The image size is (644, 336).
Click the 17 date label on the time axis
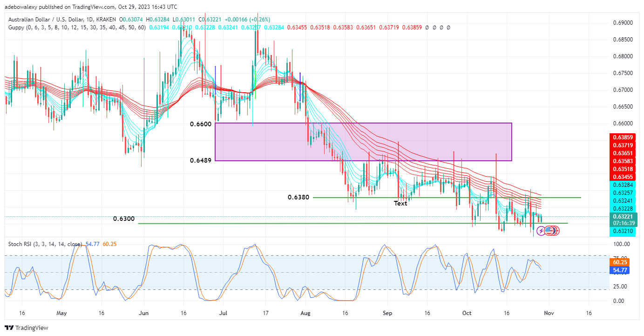tap(265, 314)
